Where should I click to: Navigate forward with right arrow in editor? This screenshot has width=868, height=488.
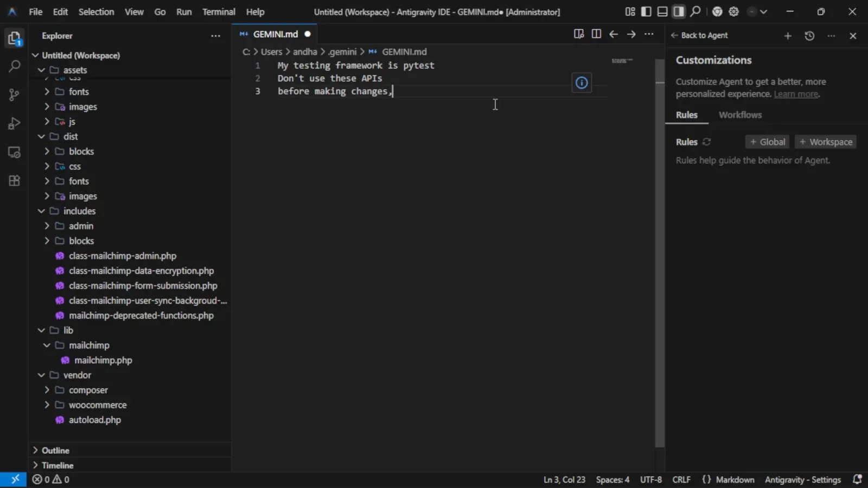(x=631, y=34)
